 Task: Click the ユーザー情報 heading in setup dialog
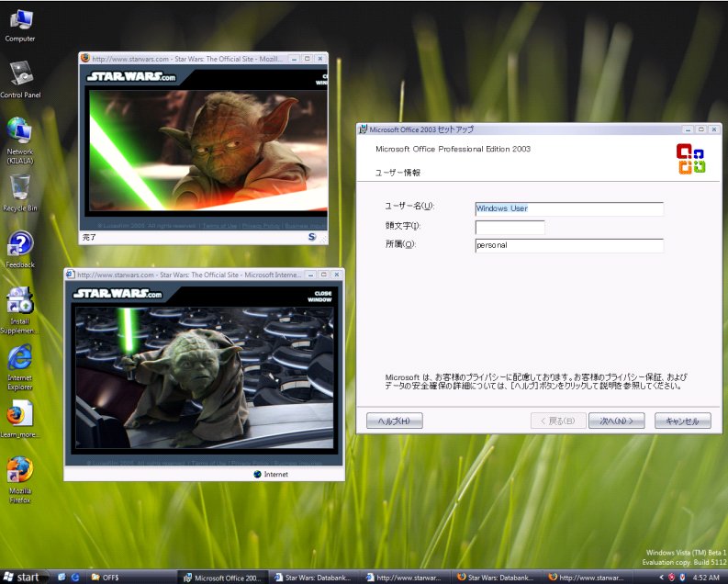coord(398,173)
